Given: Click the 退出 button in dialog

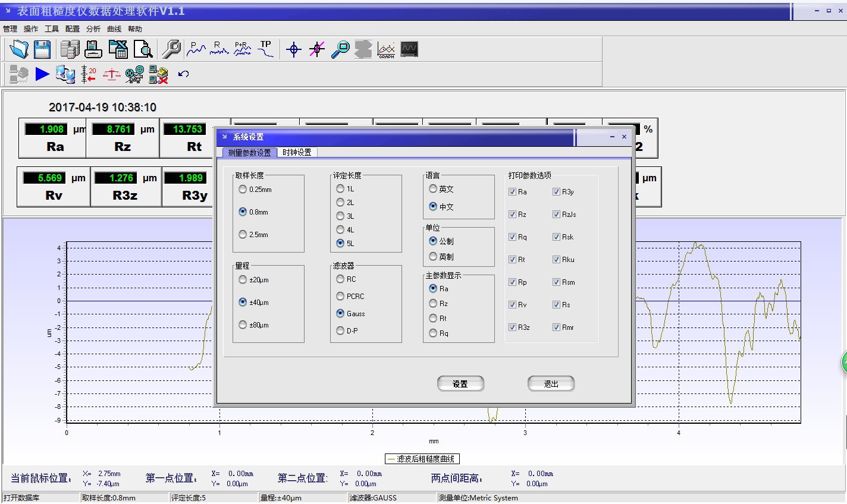Looking at the screenshot, I should tap(551, 384).
